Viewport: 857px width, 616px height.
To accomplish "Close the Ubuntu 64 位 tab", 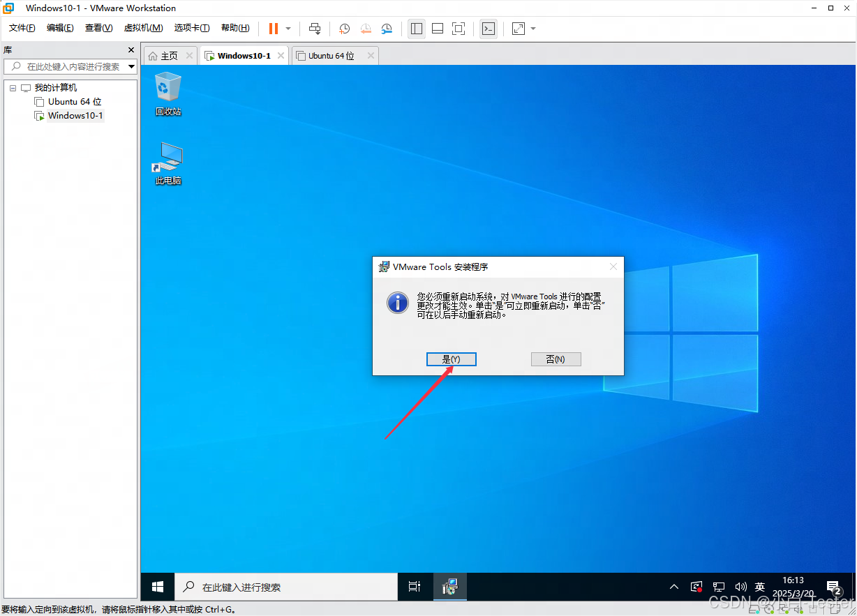I will (x=371, y=56).
